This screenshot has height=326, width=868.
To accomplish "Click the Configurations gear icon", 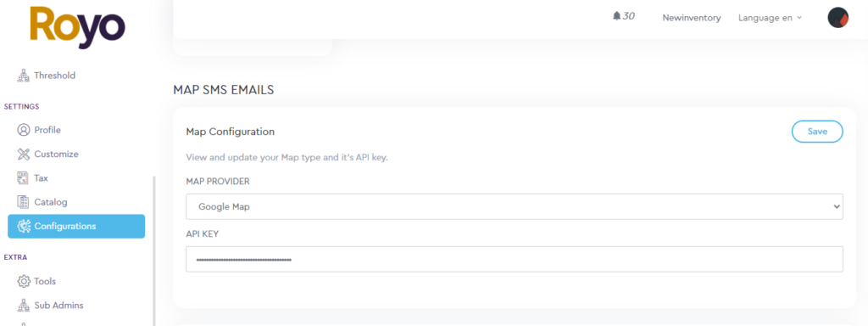I will pyautogui.click(x=23, y=226).
